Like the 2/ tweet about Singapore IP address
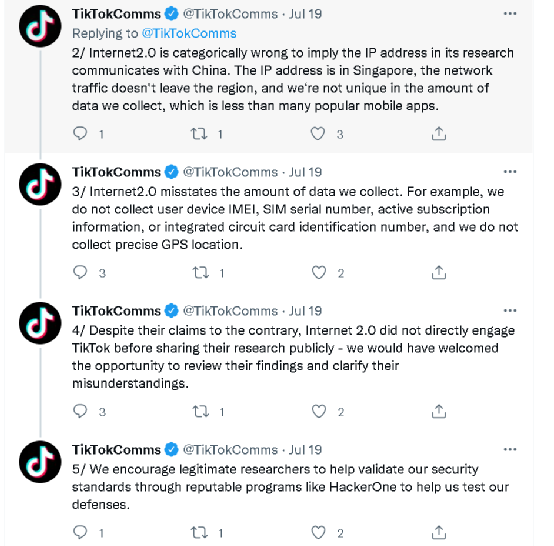This screenshot has height=546, width=554. [318, 134]
